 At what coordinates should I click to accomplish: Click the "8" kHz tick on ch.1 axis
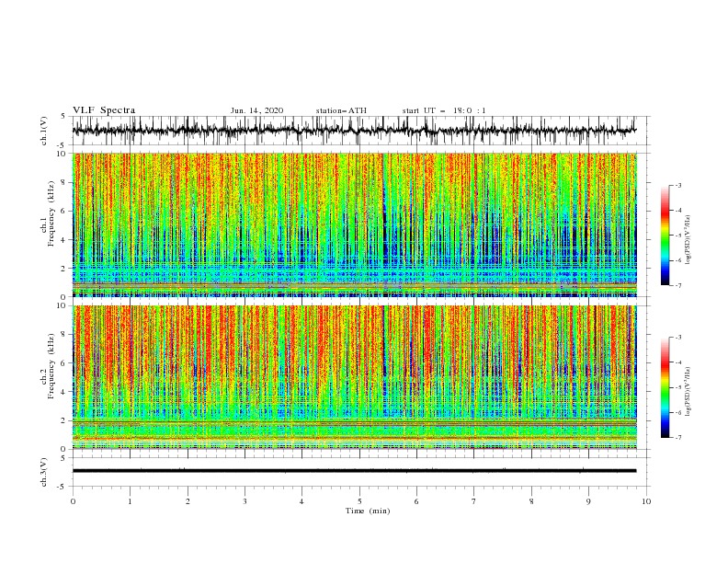click(x=63, y=182)
